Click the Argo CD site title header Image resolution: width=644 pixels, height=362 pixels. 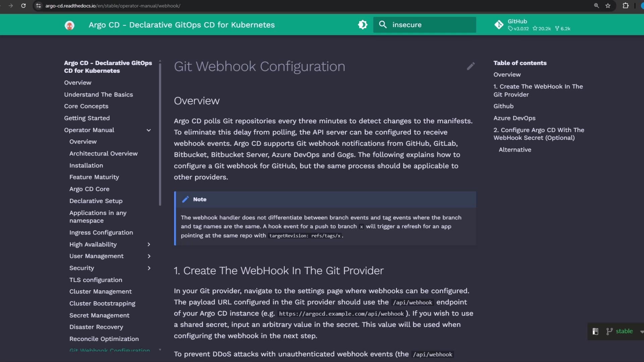[181, 25]
